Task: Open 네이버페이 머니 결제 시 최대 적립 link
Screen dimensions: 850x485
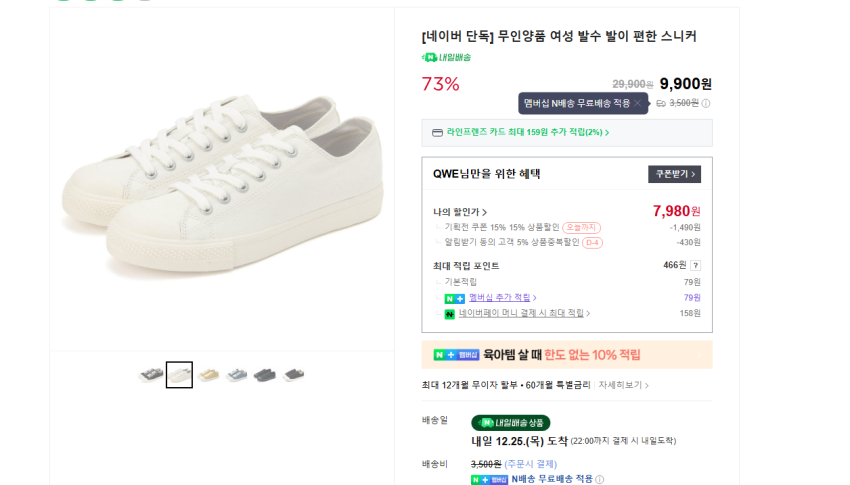Action: [524, 314]
